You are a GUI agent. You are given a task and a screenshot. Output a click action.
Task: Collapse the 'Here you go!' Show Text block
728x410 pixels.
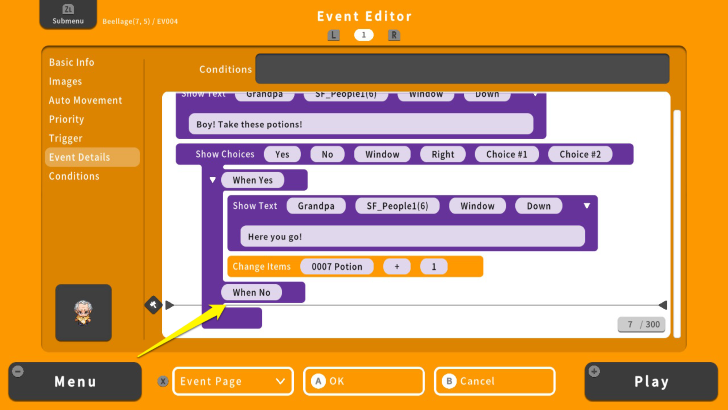587,206
